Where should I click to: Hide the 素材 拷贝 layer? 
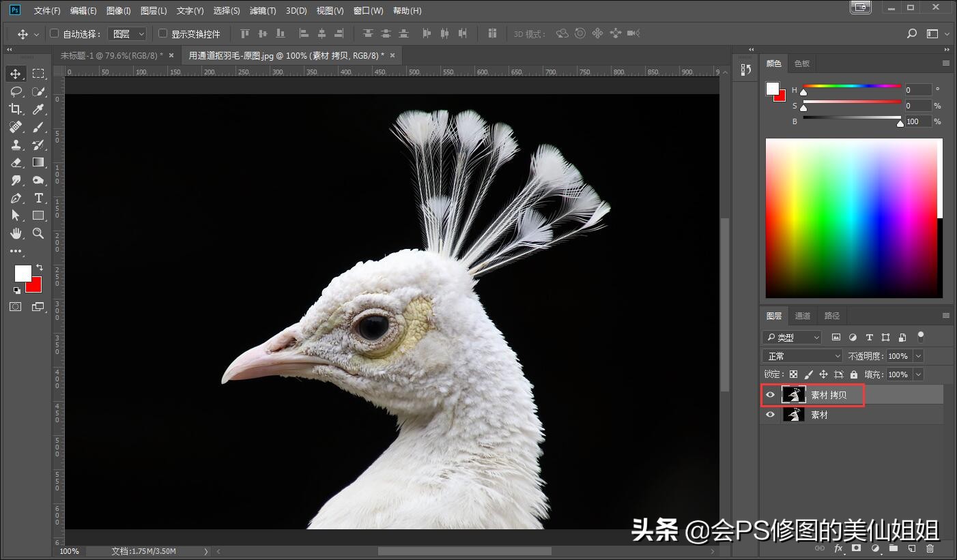pyautogui.click(x=771, y=395)
